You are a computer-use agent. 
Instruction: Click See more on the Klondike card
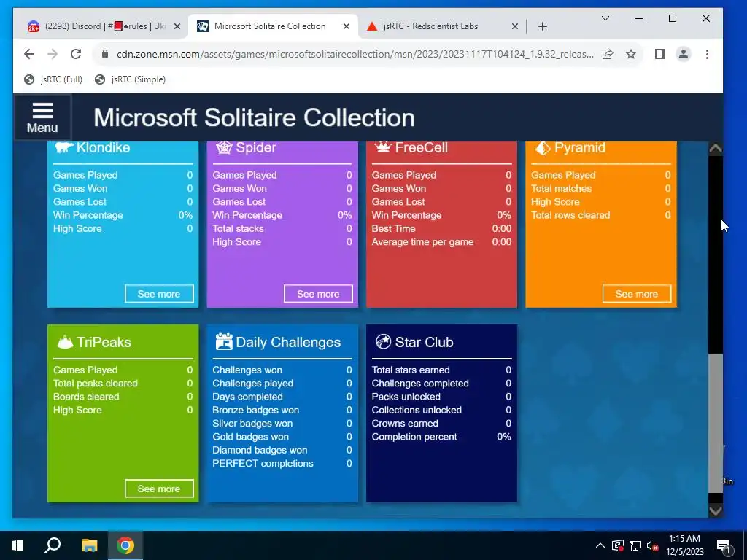(x=159, y=294)
